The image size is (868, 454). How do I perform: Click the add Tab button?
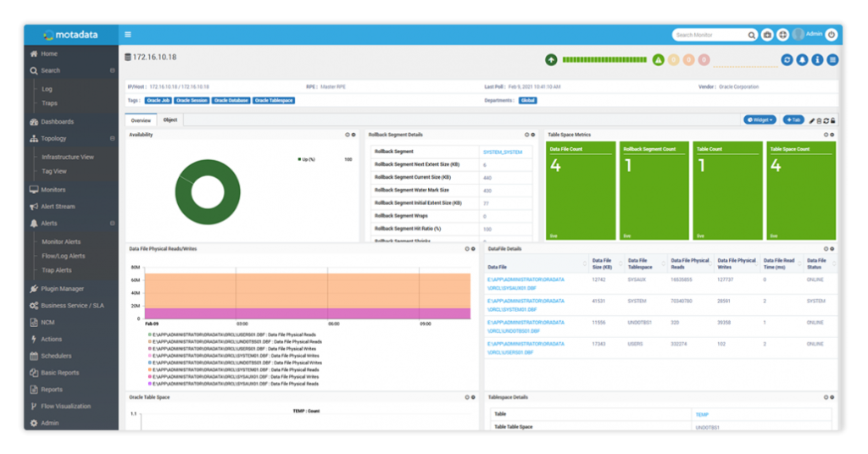[793, 120]
